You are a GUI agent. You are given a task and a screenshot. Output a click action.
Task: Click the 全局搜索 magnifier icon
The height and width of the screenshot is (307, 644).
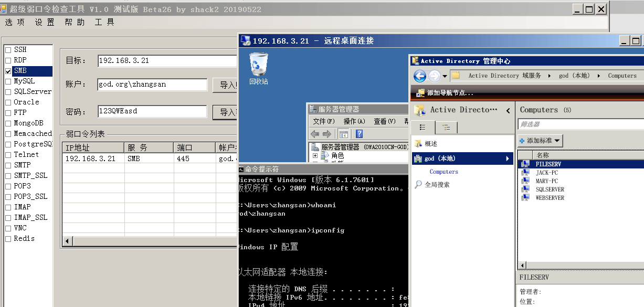418,185
